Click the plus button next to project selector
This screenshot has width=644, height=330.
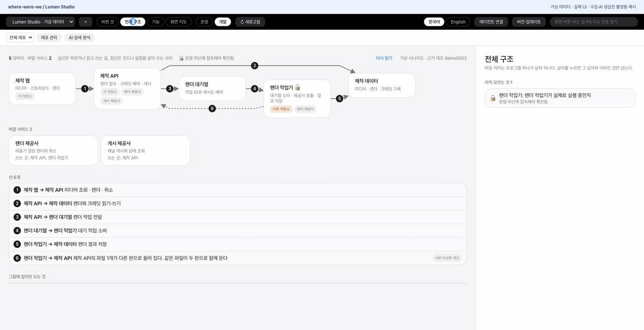pyautogui.click(x=86, y=22)
